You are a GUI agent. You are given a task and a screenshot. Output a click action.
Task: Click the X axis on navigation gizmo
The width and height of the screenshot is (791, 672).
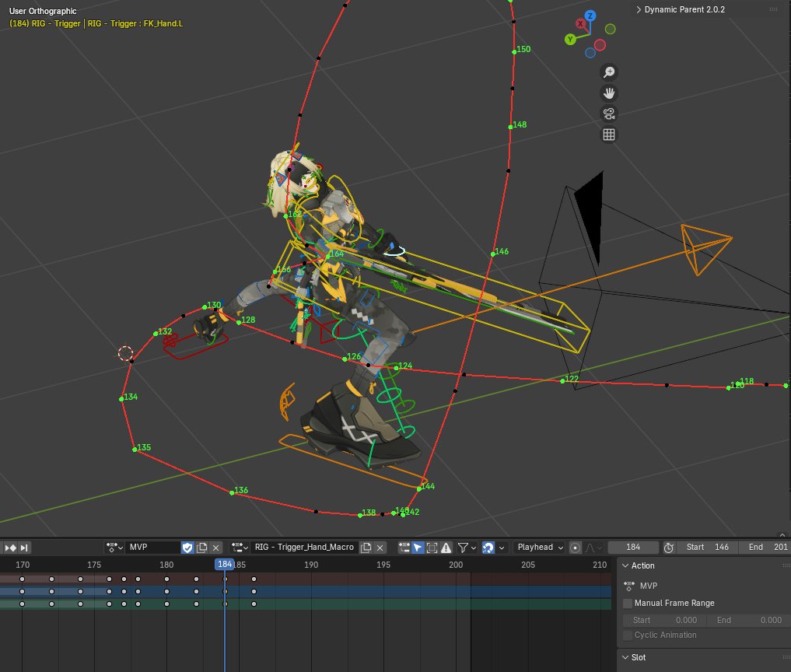click(581, 23)
